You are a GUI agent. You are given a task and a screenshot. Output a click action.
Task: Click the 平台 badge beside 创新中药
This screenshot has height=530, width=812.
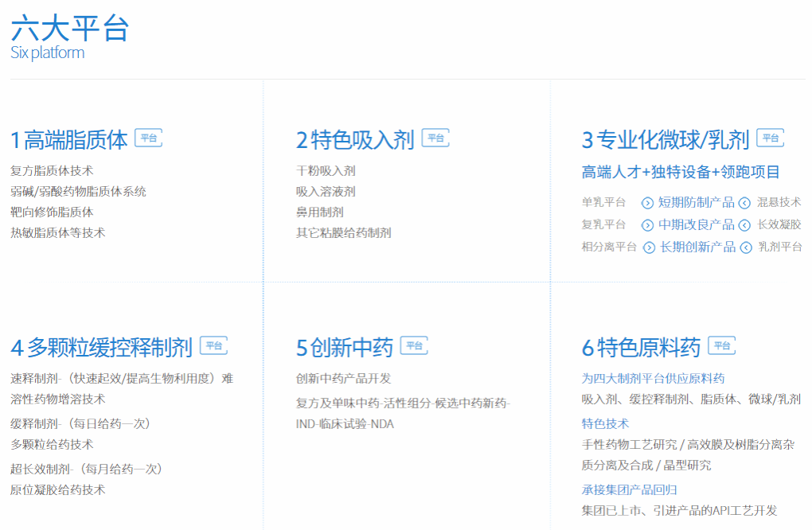click(414, 345)
